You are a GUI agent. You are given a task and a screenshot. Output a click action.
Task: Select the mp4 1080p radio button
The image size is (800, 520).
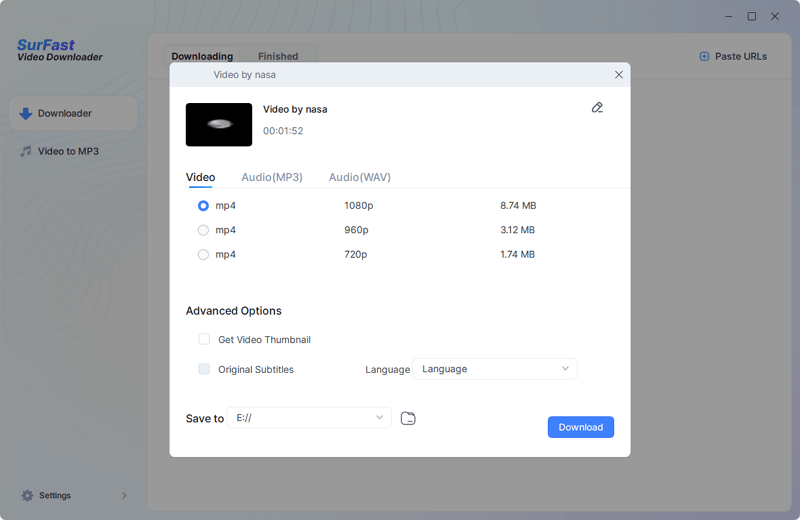(203, 206)
